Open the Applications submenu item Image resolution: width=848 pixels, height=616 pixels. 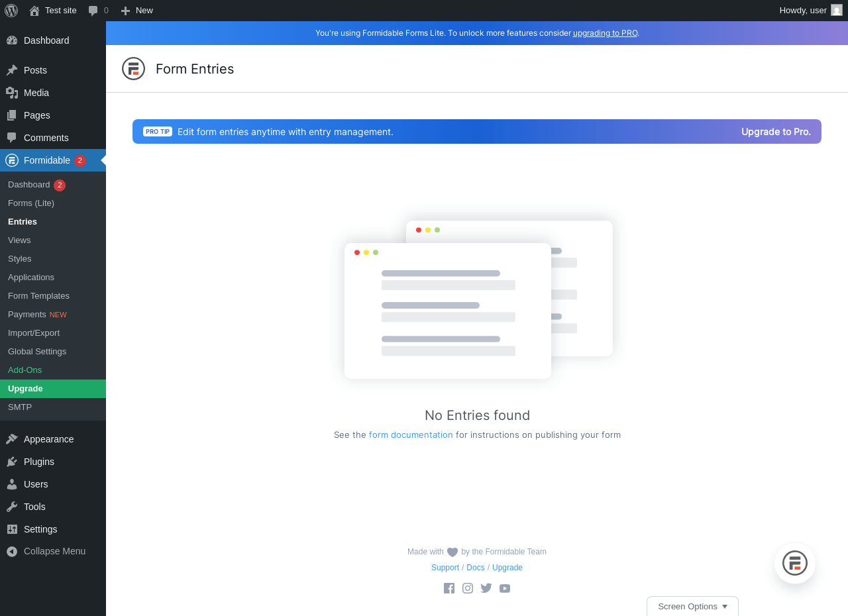coord(53,278)
